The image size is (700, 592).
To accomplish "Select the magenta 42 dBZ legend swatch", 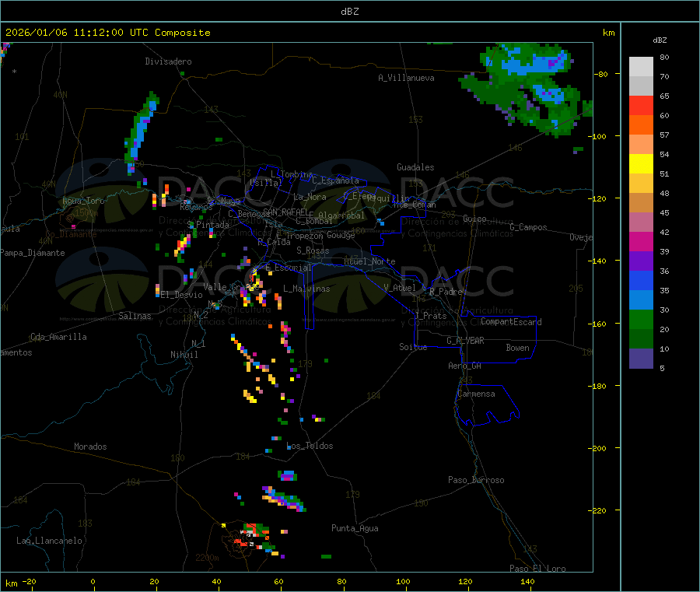I will (x=641, y=241).
